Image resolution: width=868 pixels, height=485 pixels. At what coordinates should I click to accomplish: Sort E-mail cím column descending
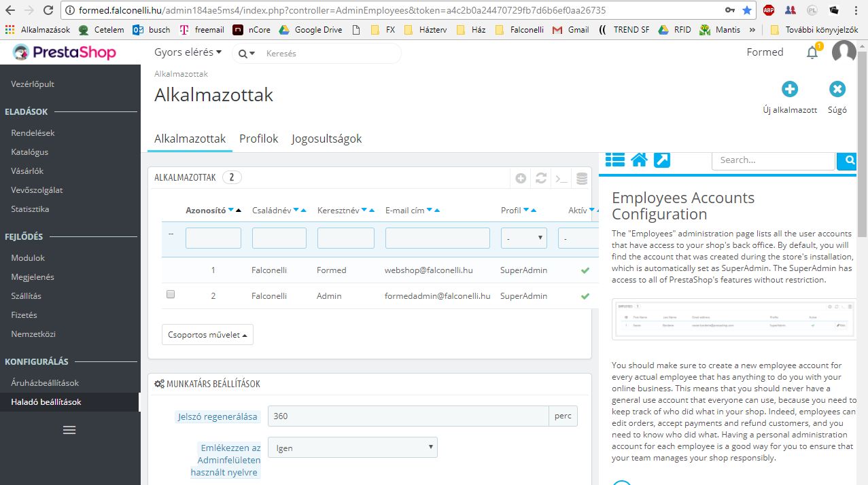[429, 211]
